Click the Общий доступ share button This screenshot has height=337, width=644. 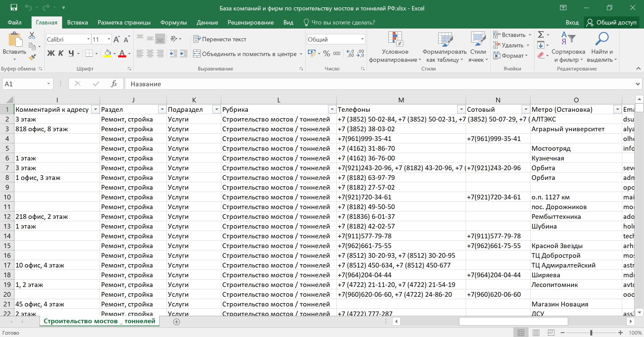[611, 22]
